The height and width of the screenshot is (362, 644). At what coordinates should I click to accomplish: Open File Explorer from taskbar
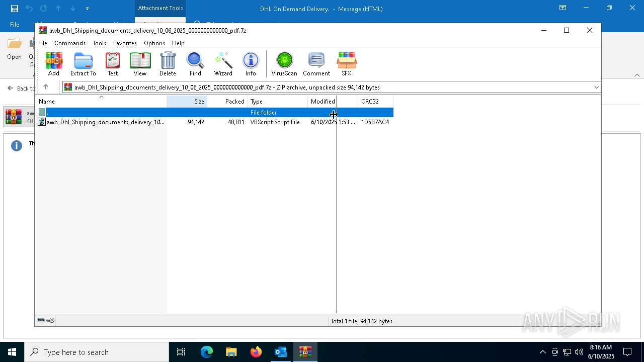point(231,352)
